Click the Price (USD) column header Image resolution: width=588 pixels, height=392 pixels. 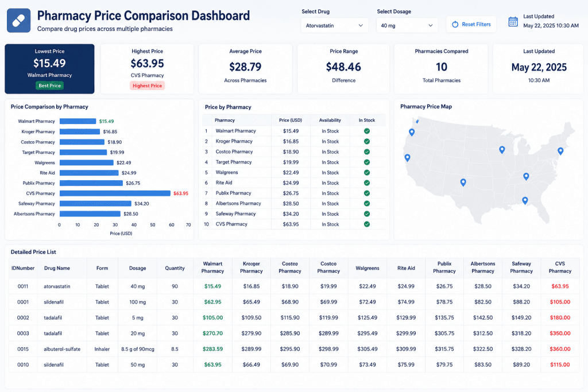[290, 121]
